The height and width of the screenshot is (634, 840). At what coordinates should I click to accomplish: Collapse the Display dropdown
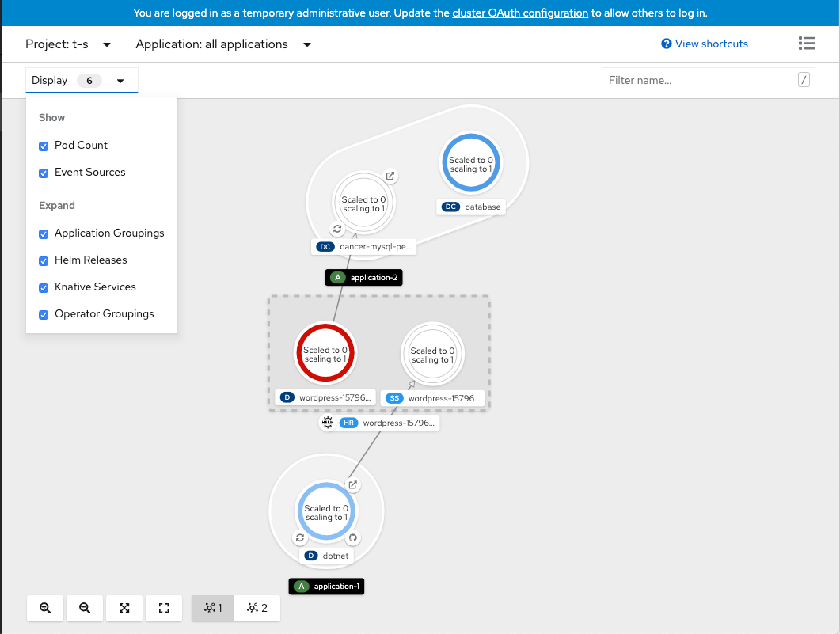coord(82,80)
